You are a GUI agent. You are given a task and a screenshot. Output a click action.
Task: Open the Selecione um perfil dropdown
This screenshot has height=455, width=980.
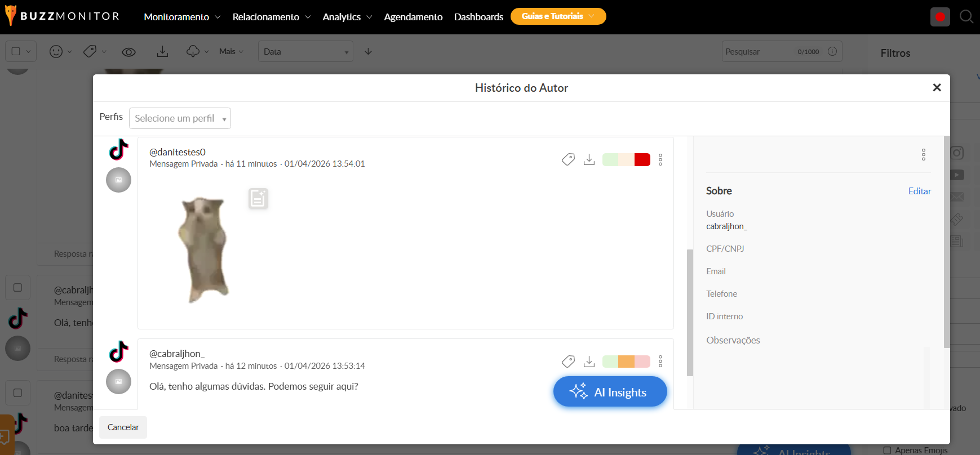180,118
